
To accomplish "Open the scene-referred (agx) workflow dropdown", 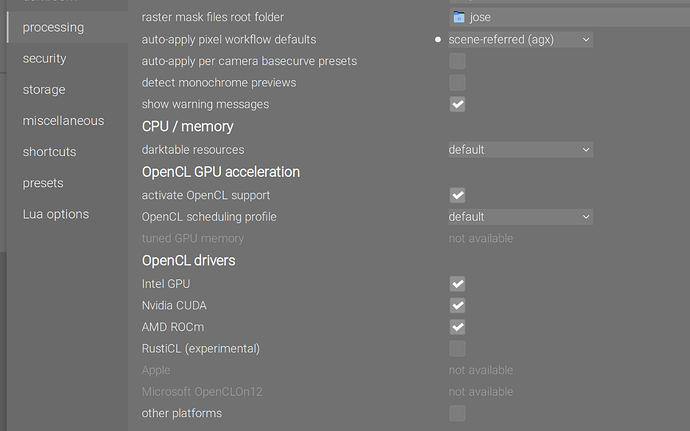I will point(520,39).
